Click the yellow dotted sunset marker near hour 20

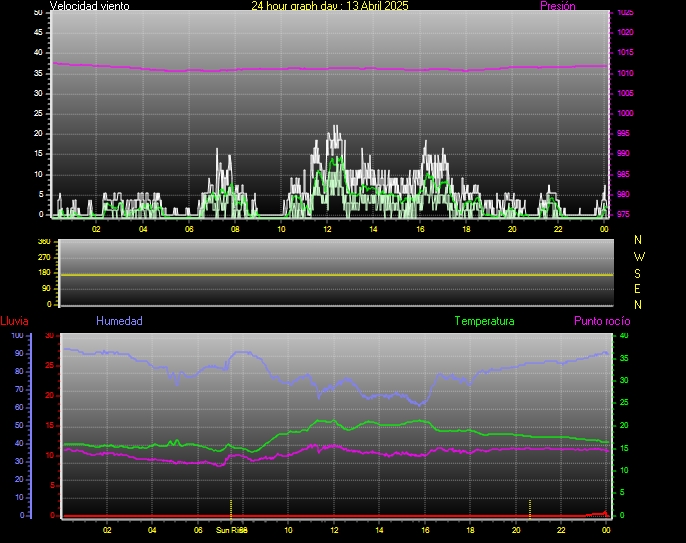pos(530,509)
